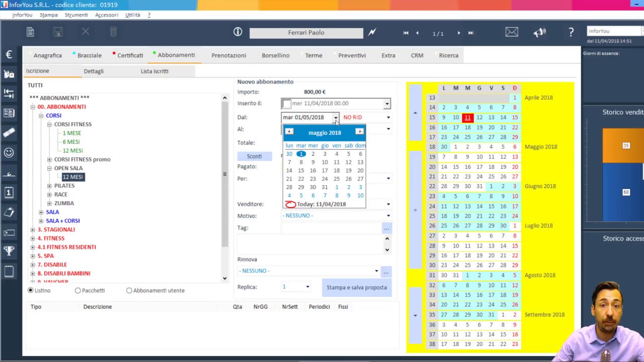Viewport: 644px width, 362px height.
Task: Click Stampa e salva proposta button
Action: click(357, 288)
